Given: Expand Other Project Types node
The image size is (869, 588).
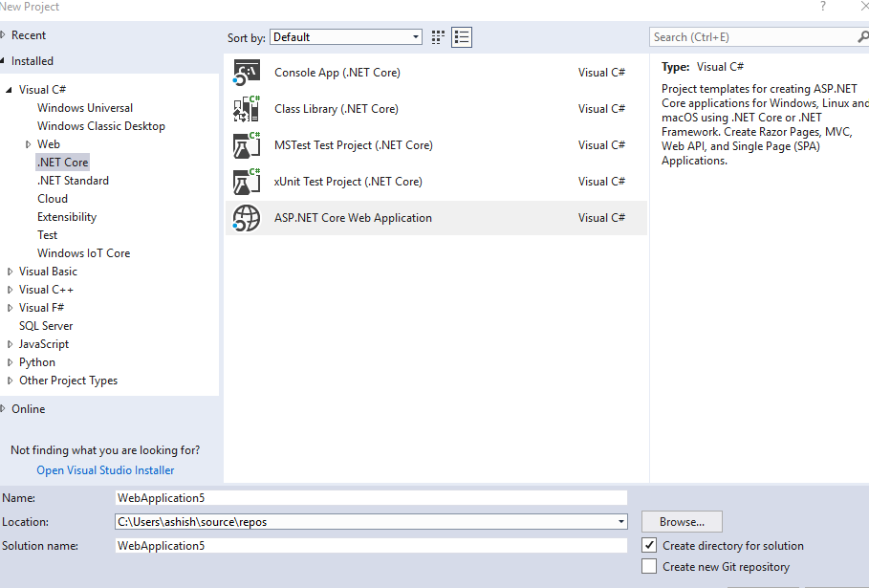Looking at the screenshot, I should [10, 381].
